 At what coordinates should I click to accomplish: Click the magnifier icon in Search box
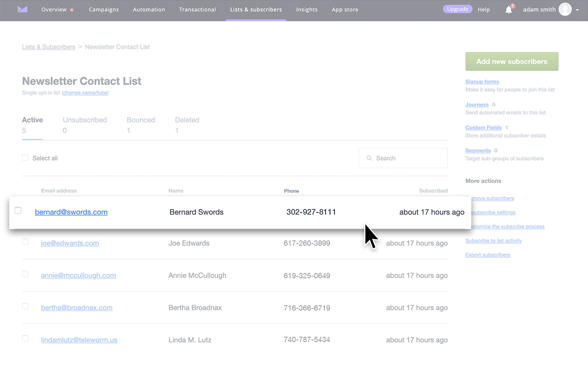[x=369, y=158]
